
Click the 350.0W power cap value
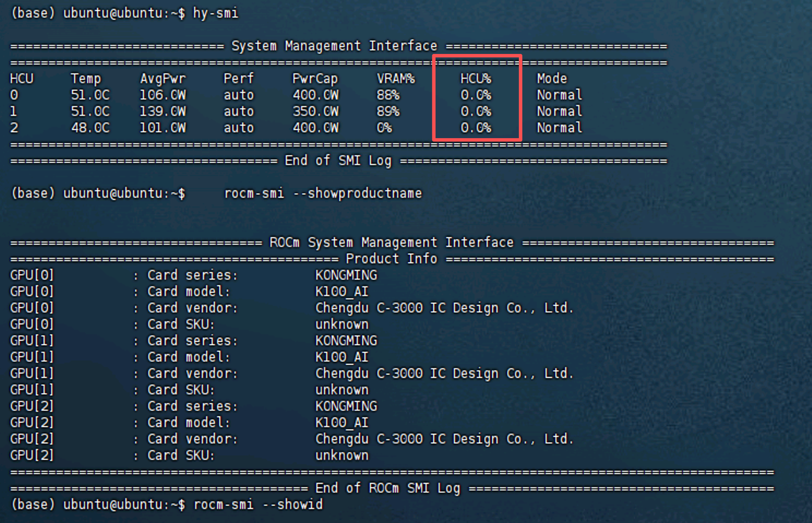tap(315, 111)
